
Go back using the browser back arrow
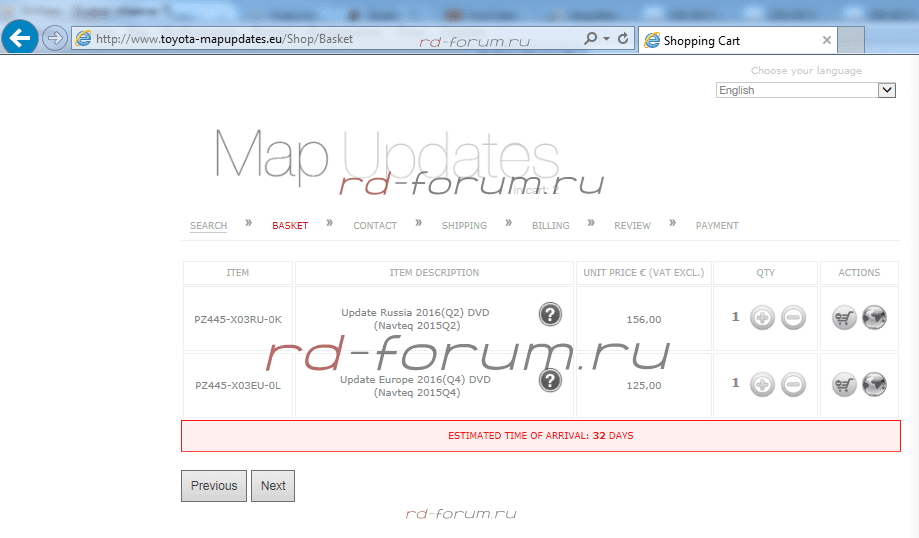[20, 38]
